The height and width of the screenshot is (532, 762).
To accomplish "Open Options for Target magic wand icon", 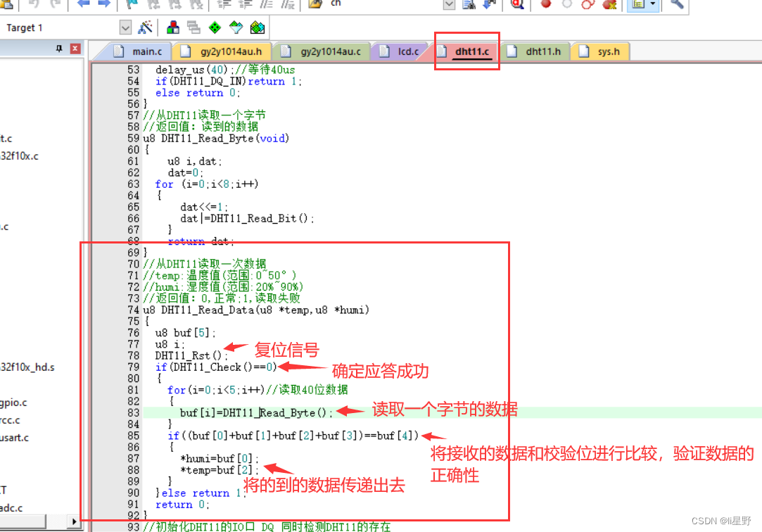I will [x=146, y=28].
